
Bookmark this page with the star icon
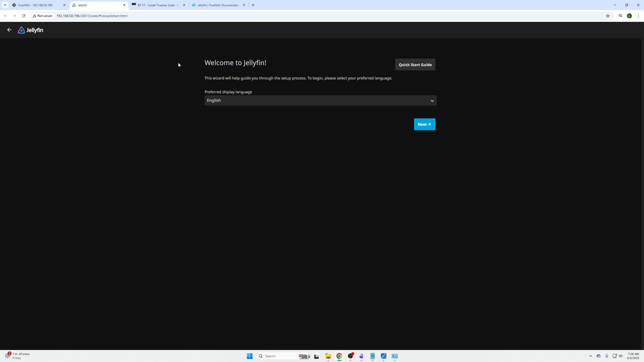[608, 16]
